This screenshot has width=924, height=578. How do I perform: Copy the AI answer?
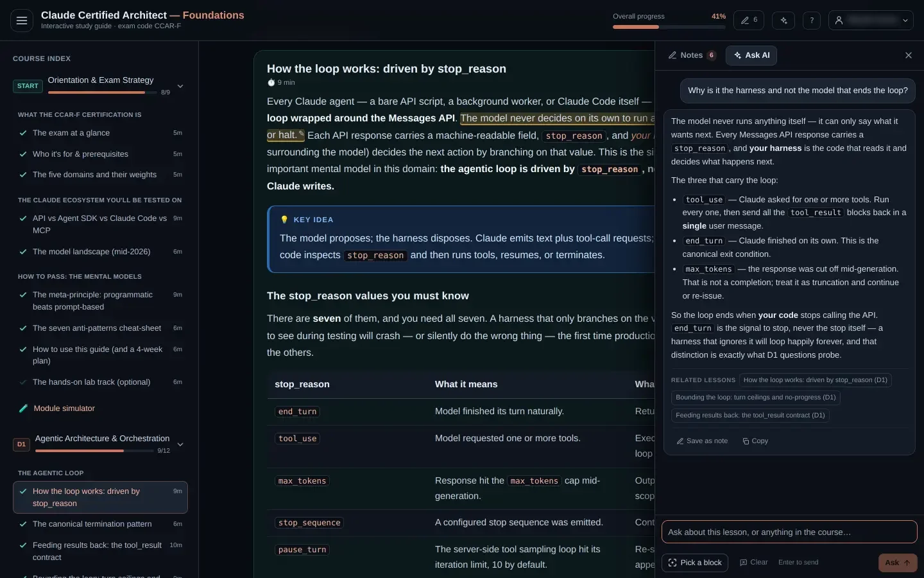(755, 441)
